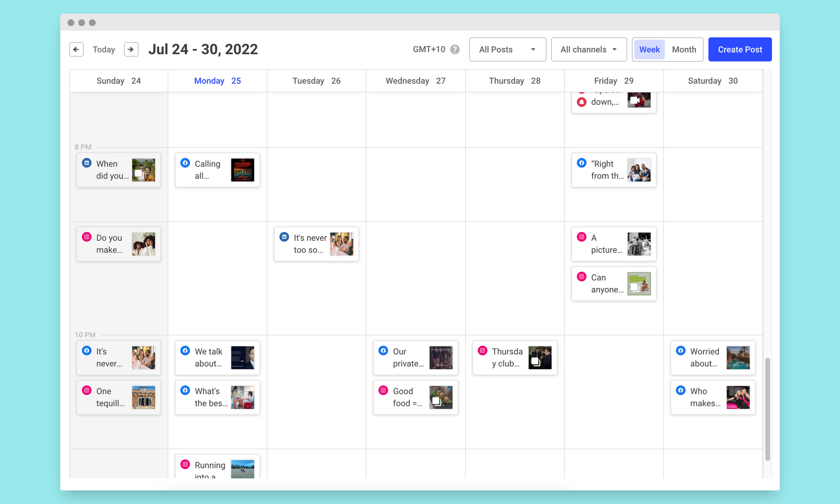Click the Facebook icon on 'Calling all...' post
Screen dimensions: 840x504
pyautogui.click(x=185, y=163)
